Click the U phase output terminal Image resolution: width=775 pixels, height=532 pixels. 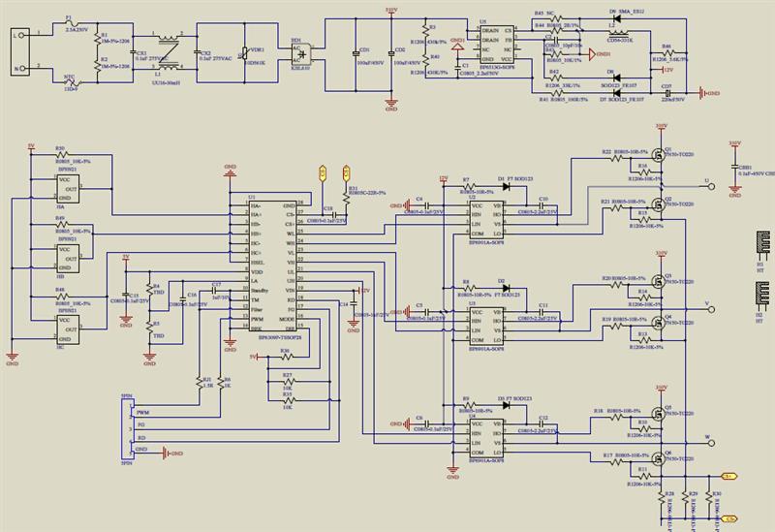click(707, 182)
